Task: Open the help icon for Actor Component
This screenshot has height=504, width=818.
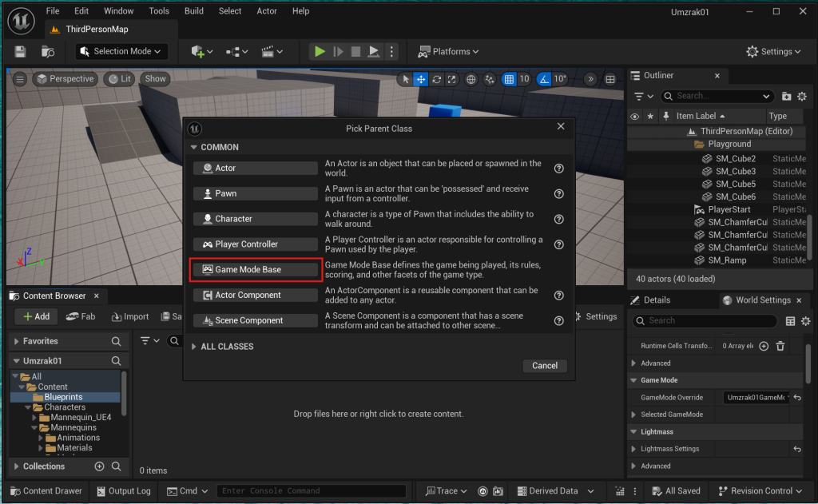Action: point(558,296)
